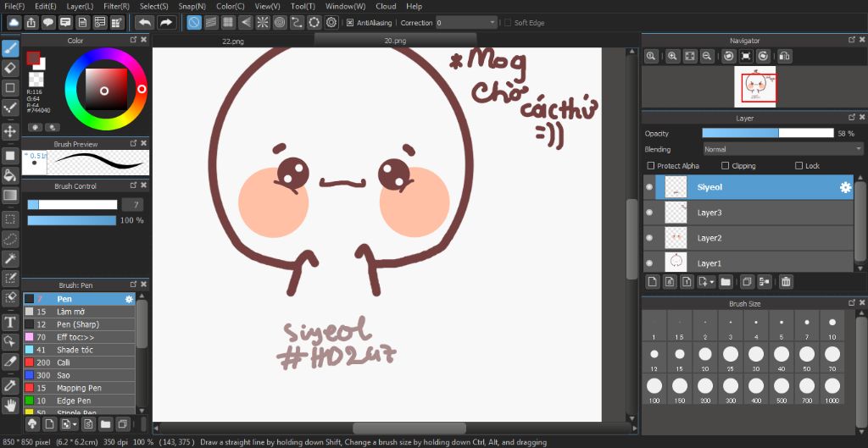This screenshot has height=448, width=868.
Task: Duplicate the layer with copy icon
Action: pos(746,282)
